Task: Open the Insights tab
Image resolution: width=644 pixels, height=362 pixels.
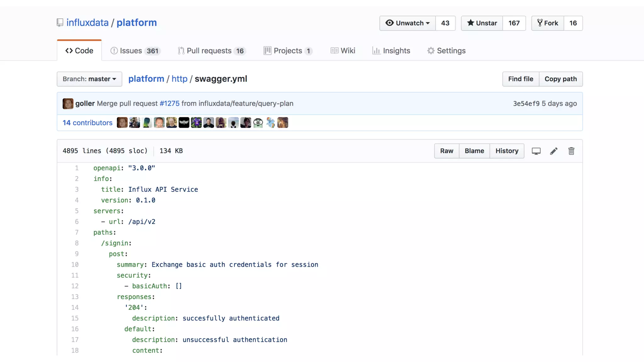Action: pyautogui.click(x=391, y=51)
